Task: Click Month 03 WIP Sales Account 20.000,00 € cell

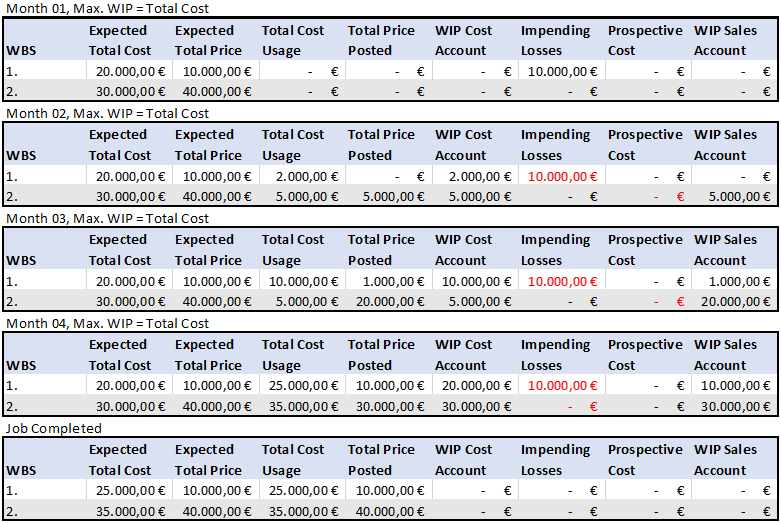Action: pyautogui.click(x=733, y=301)
